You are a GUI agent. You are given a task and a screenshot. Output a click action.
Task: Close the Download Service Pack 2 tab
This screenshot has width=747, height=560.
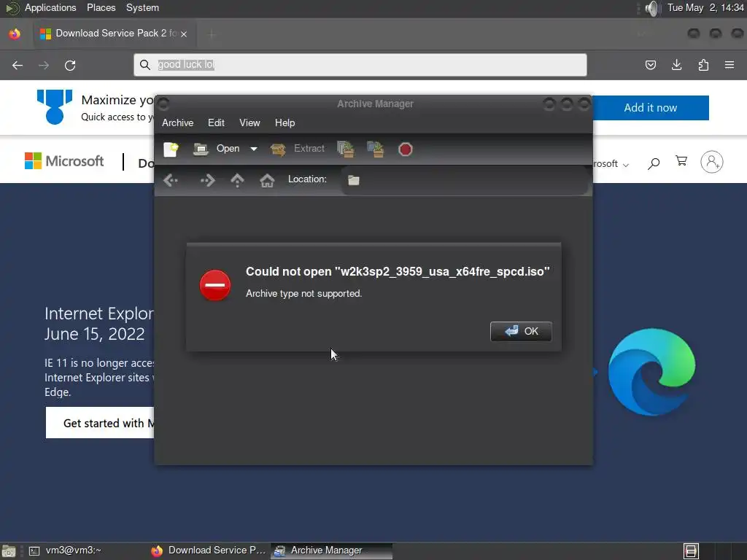pos(184,34)
